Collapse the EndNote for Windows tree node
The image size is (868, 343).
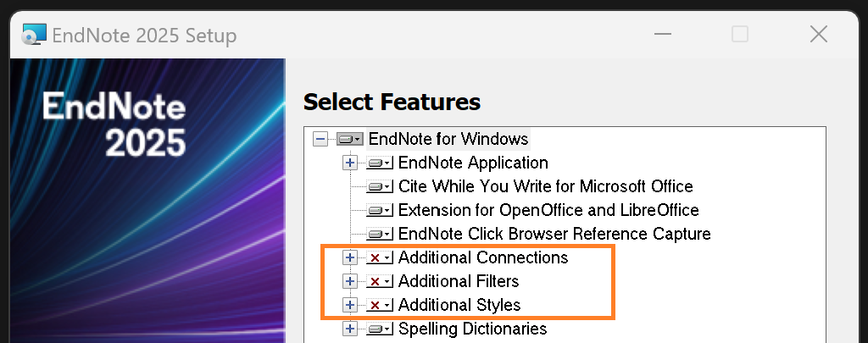320,139
